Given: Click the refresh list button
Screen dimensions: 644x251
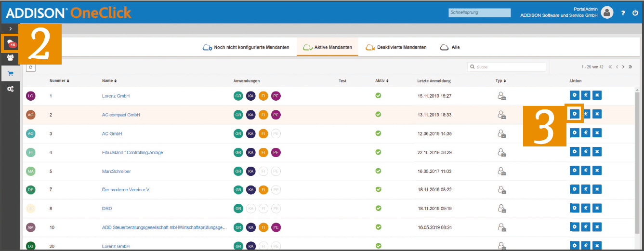Looking at the screenshot, I should click(x=30, y=67).
